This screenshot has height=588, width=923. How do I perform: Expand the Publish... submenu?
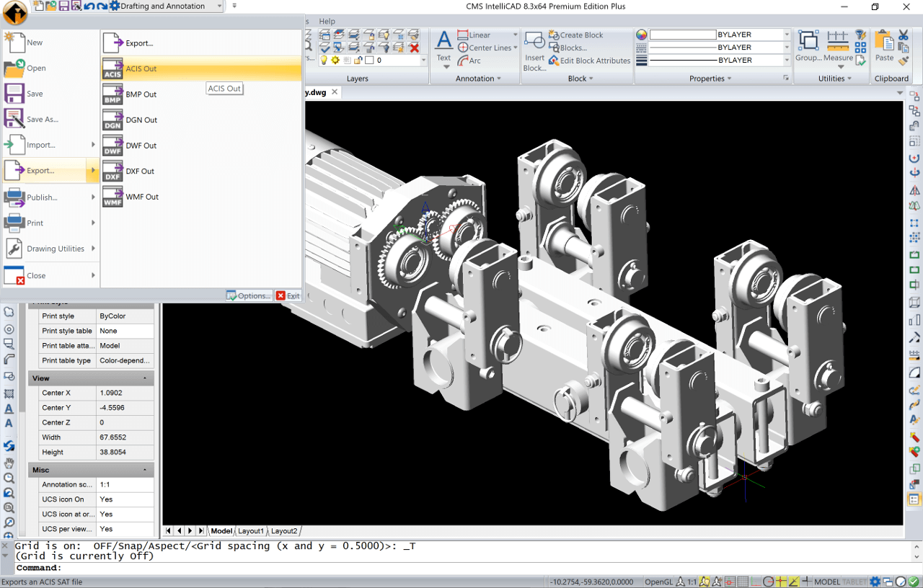[x=50, y=197]
